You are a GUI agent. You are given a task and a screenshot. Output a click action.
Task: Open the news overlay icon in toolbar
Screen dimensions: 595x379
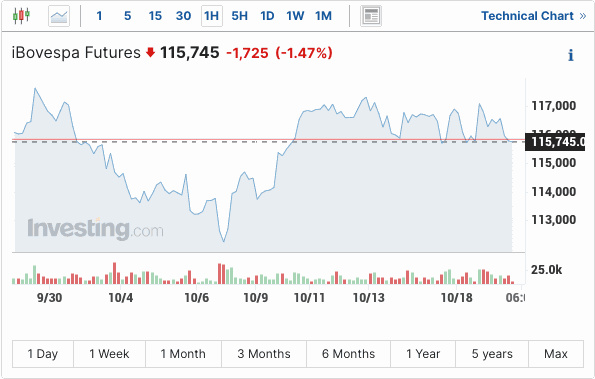point(371,16)
